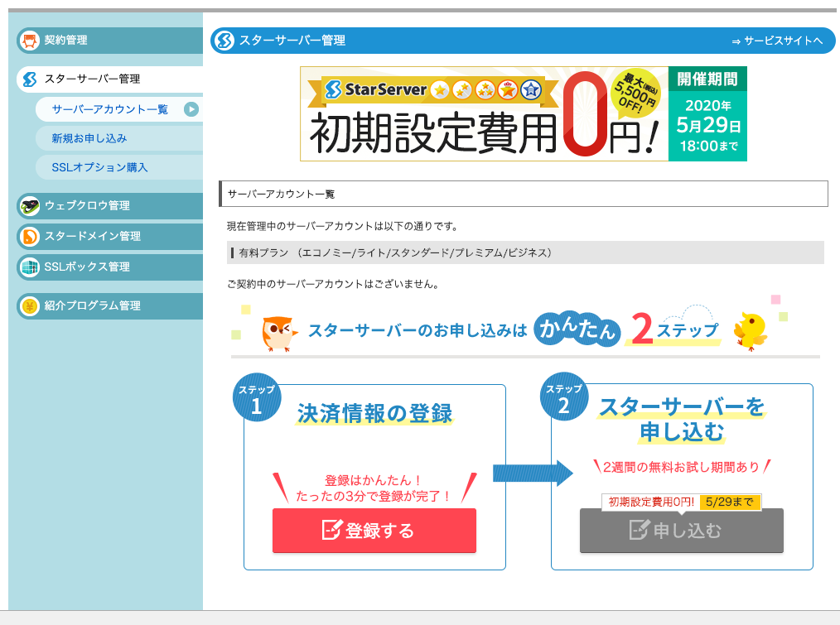Open 新規お申し込み submenu link
This screenshot has height=625, width=840.
point(89,138)
